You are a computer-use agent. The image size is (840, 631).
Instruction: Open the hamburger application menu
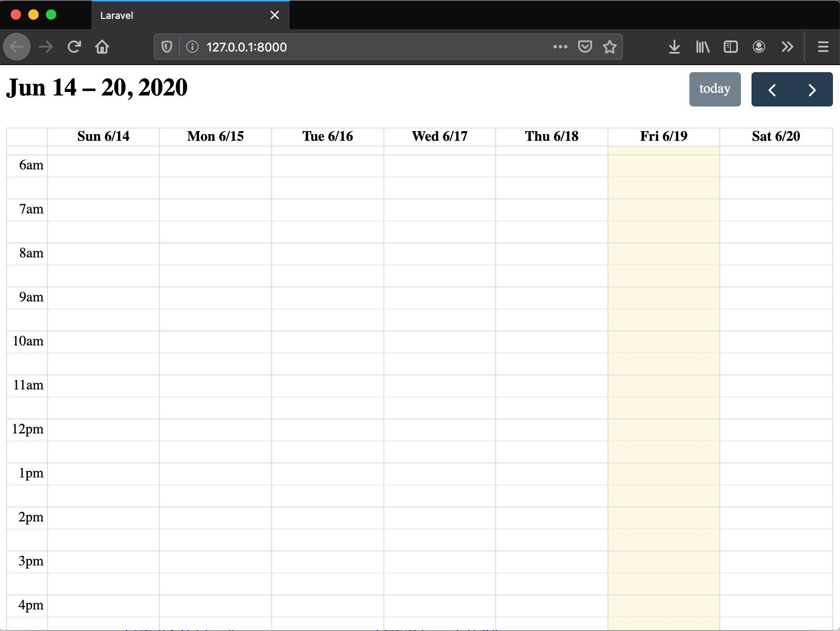pyautogui.click(x=823, y=47)
